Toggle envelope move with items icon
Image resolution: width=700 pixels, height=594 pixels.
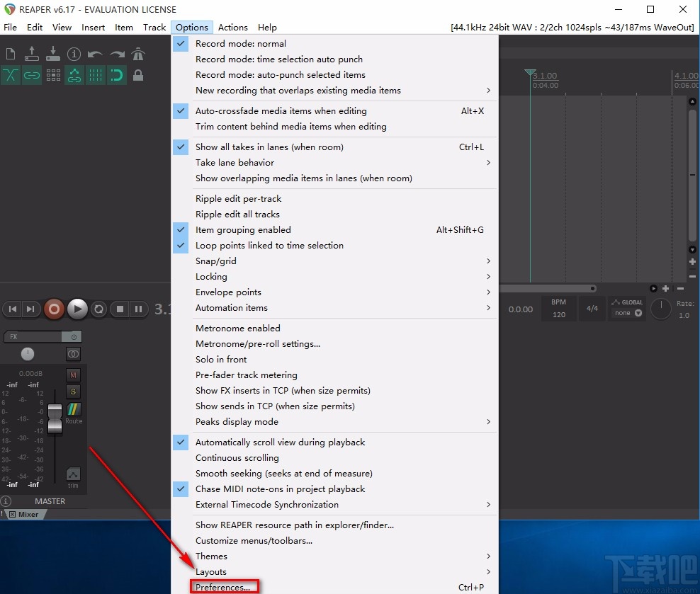74,74
